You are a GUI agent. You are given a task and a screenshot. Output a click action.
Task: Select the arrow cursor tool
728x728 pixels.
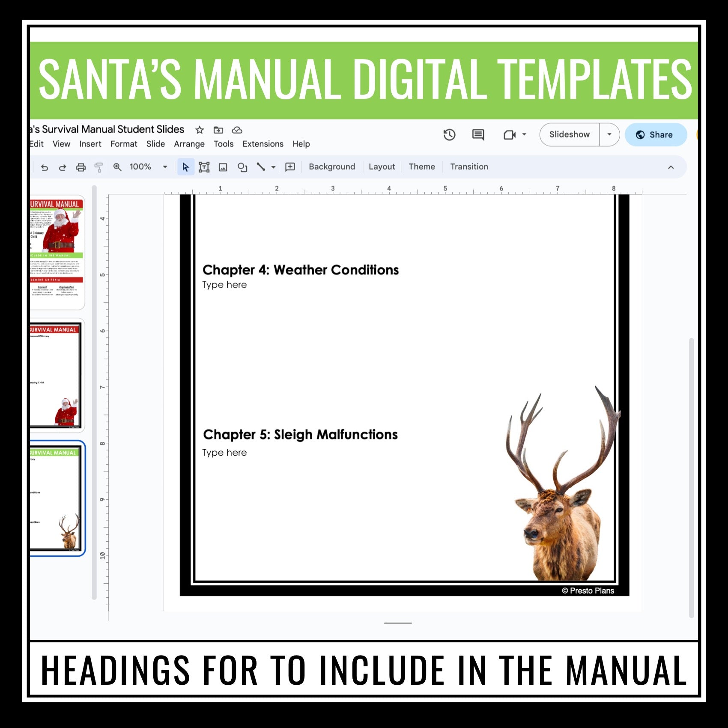(185, 167)
